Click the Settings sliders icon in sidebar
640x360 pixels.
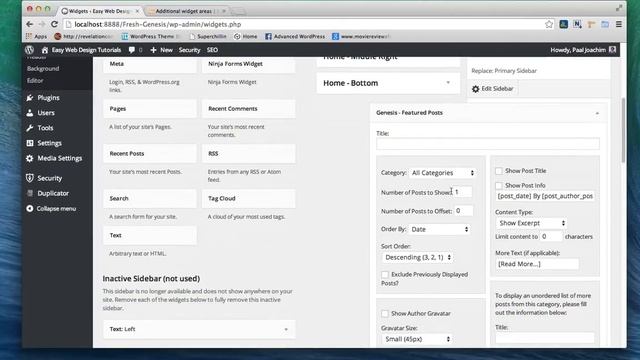click(29, 143)
